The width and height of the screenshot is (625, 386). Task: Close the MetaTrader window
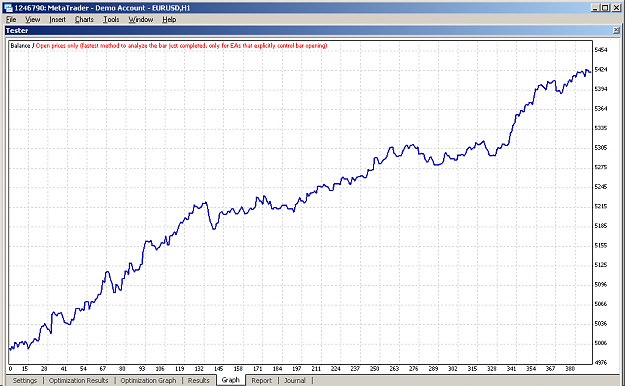tap(615, 8)
